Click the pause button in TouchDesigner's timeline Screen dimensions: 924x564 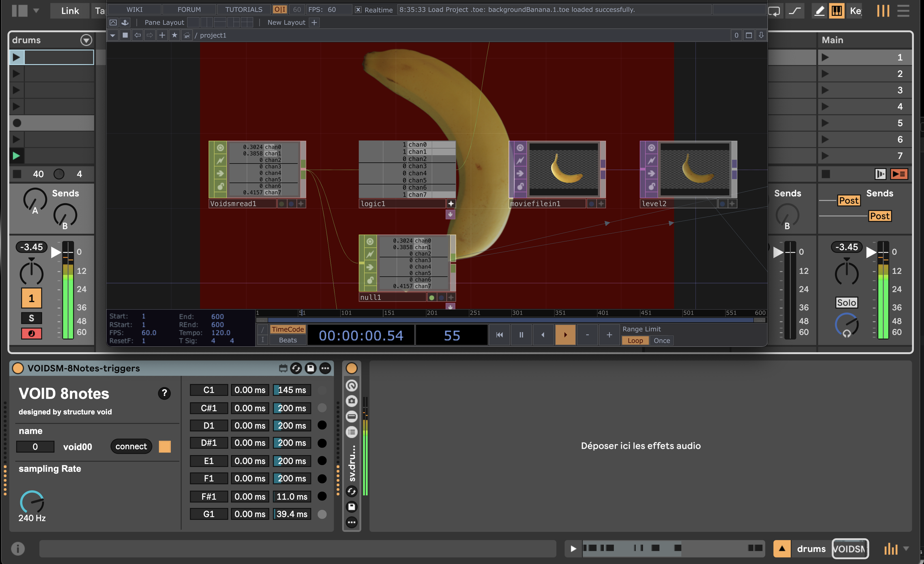[521, 335]
